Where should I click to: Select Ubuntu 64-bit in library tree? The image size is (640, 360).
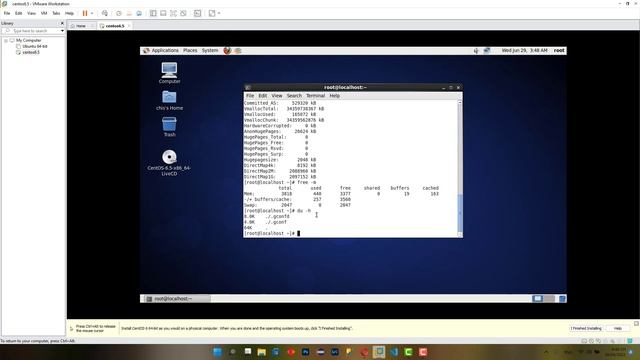coord(34,46)
